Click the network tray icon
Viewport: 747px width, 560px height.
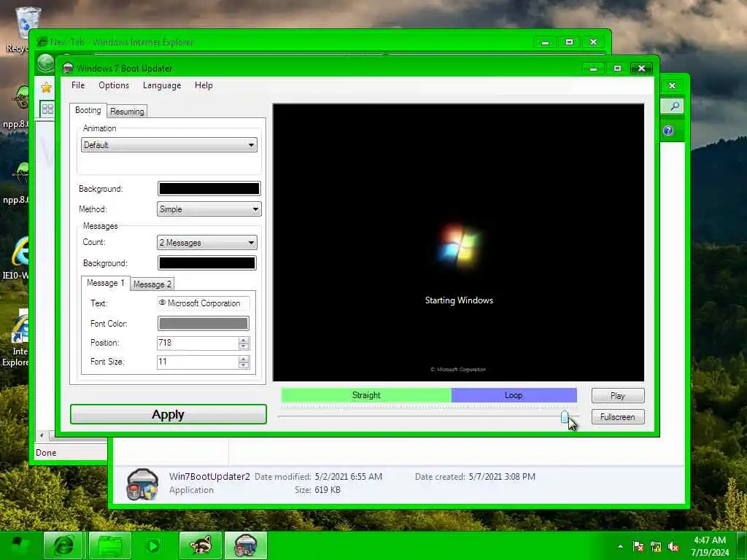(656, 547)
